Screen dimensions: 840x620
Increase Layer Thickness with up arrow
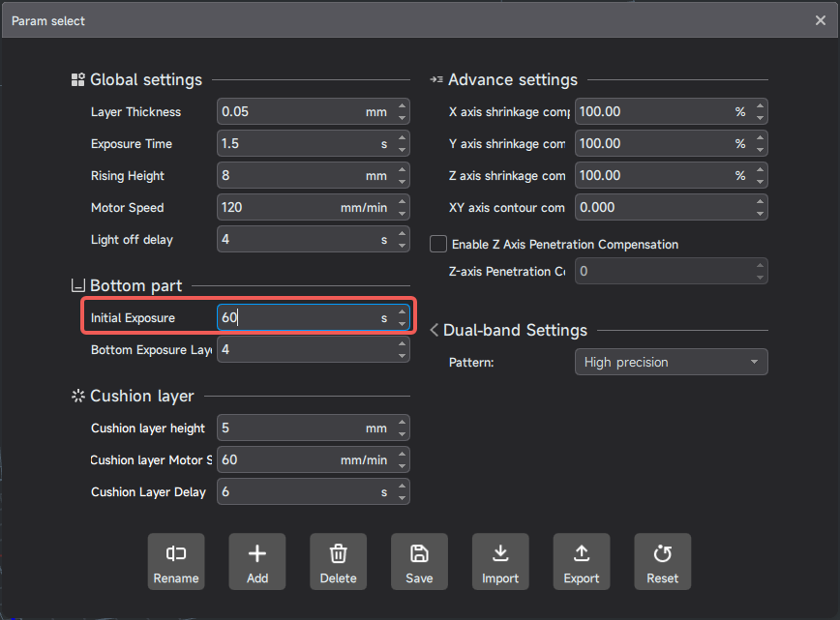[403, 106]
